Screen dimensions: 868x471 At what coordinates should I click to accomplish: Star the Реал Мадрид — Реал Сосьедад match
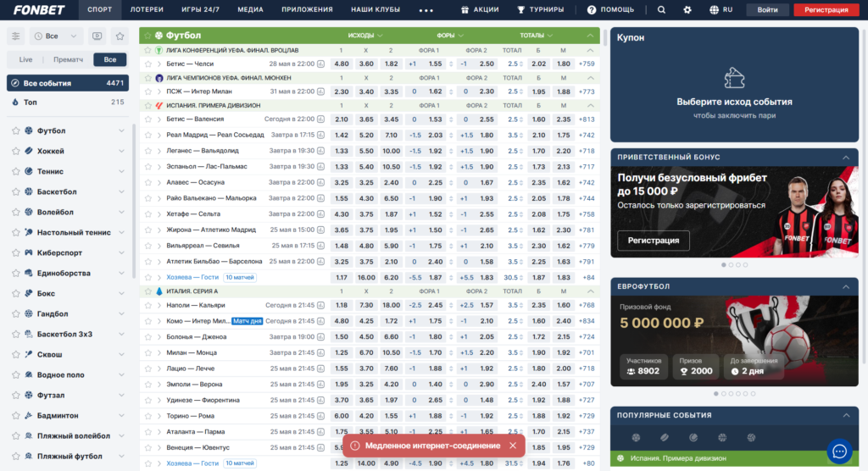(147, 135)
